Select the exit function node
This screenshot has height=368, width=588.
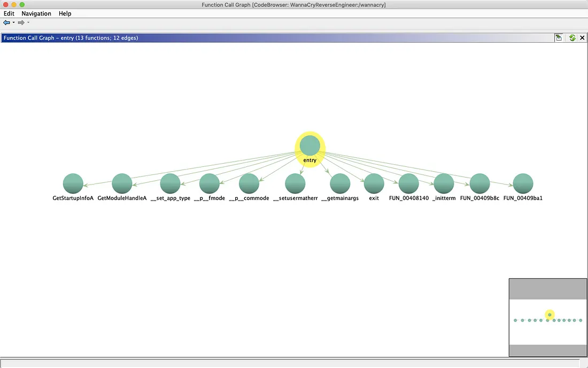coord(374,183)
